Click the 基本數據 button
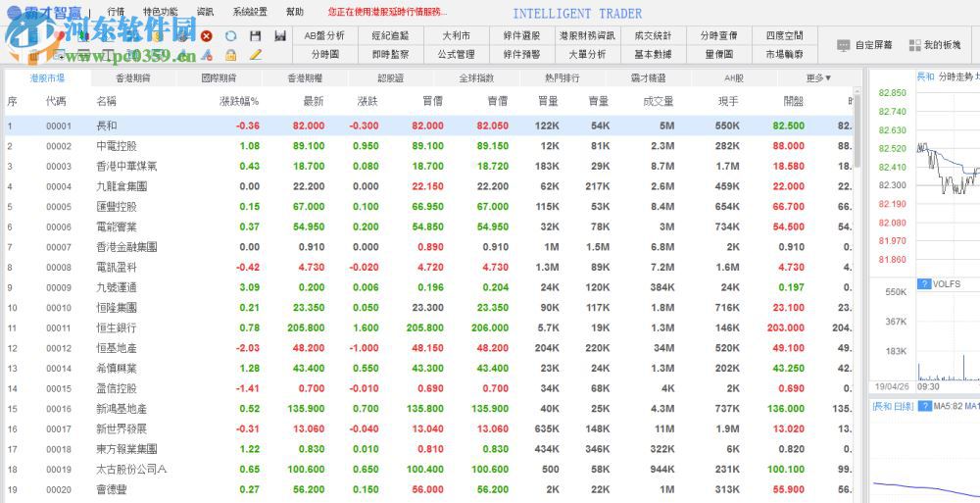This screenshot has height=503, width=980. point(653,55)
